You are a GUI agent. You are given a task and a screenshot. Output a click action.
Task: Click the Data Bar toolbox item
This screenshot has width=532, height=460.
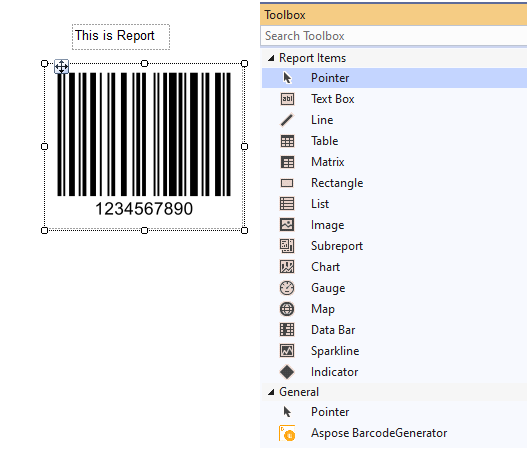pyautogui.click(x=394, y=330)
